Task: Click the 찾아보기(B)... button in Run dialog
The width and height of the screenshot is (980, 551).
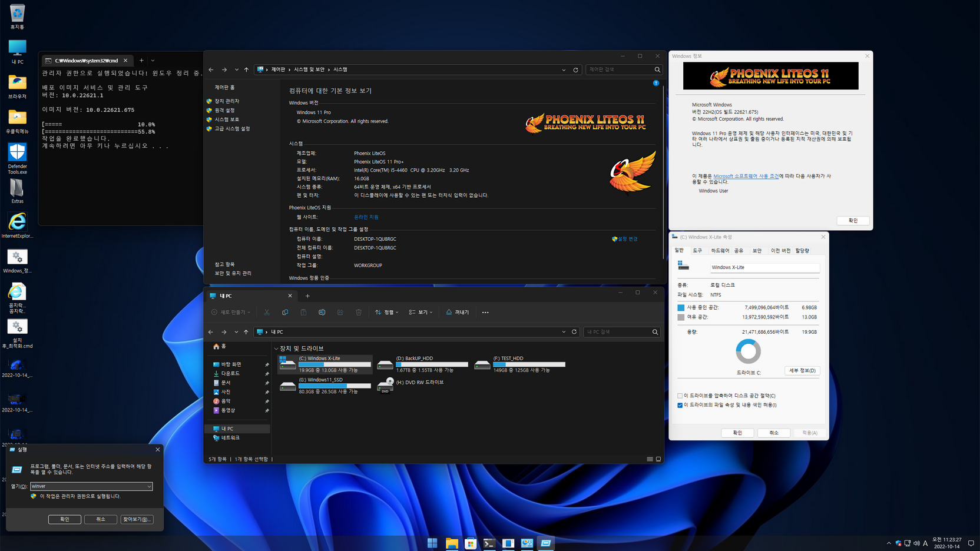Action: coord(137,519)
